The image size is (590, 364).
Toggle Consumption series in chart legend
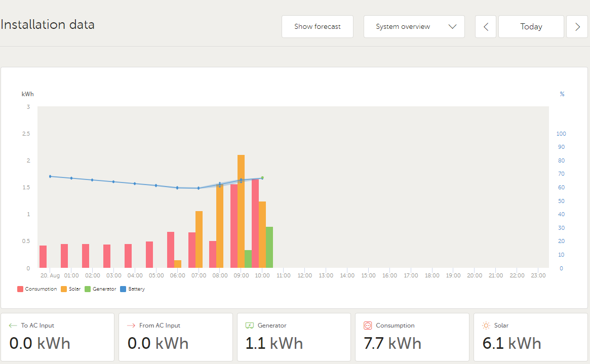point(37,289)
